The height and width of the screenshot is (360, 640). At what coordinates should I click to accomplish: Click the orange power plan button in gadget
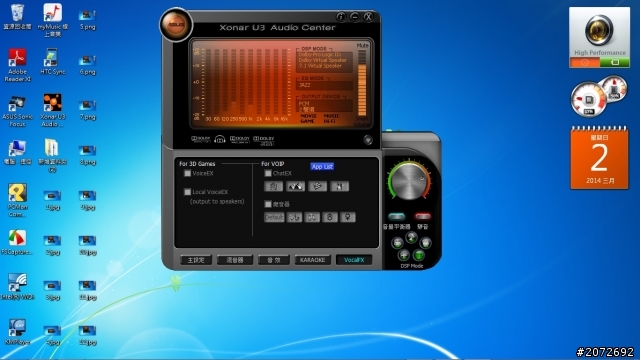[x=584, y=62]
